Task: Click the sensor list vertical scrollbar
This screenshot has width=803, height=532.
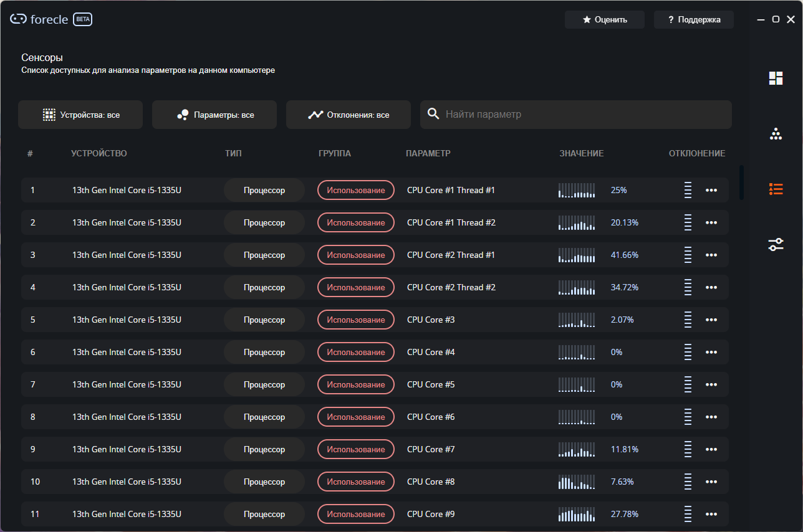Action: click(741, 183)
